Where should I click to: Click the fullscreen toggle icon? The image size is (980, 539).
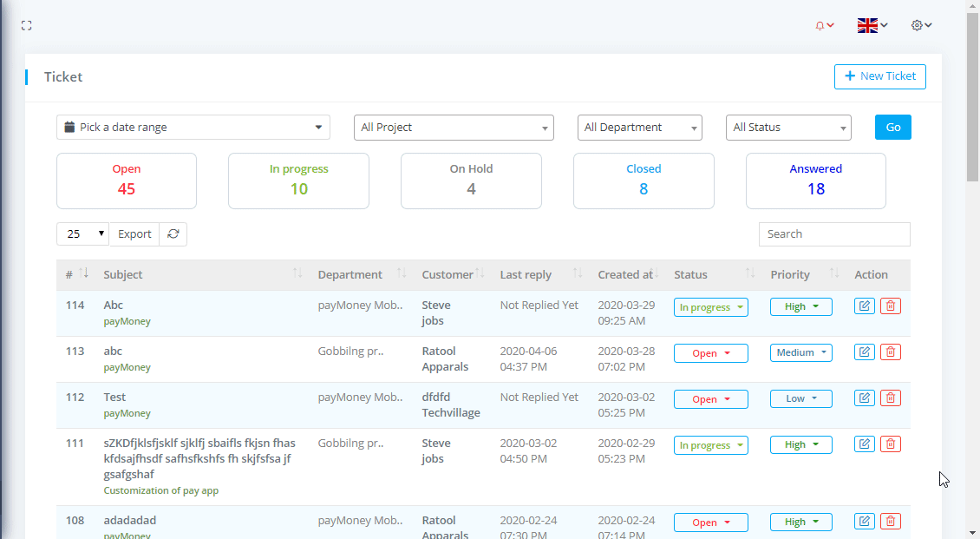coord(27,26)
